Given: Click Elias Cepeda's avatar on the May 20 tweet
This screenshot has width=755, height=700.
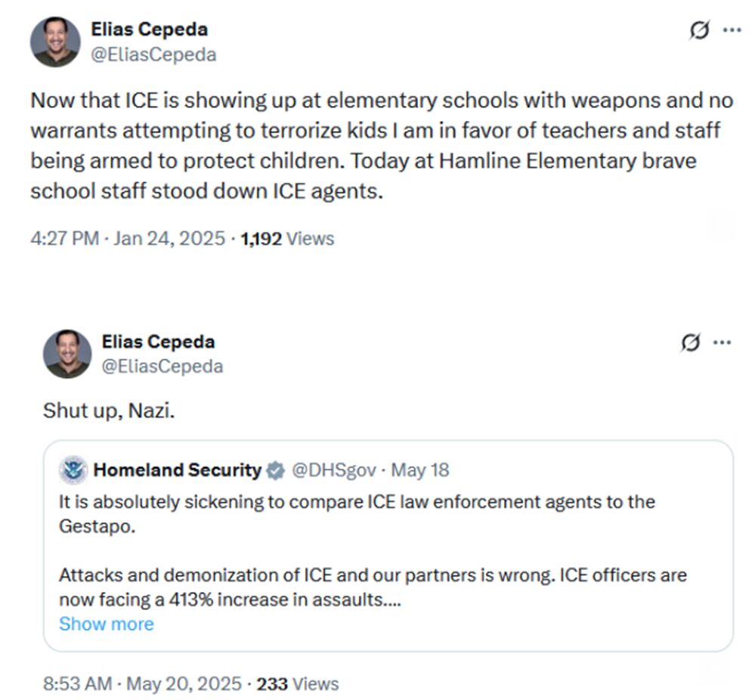Looking at the screenshot, I should 67,354.
